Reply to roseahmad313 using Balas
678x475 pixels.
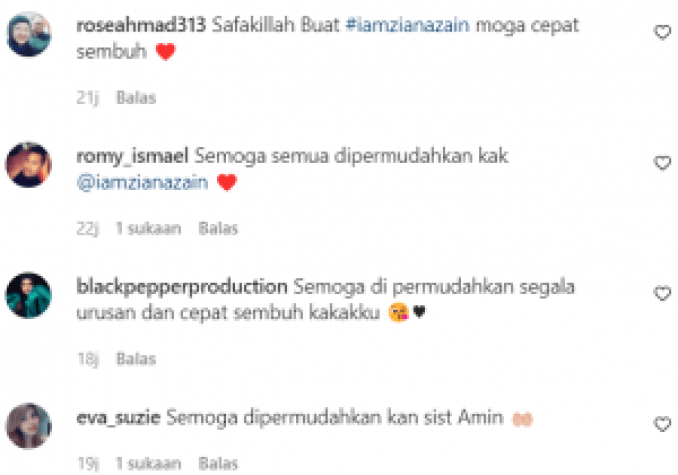(136, 98)
